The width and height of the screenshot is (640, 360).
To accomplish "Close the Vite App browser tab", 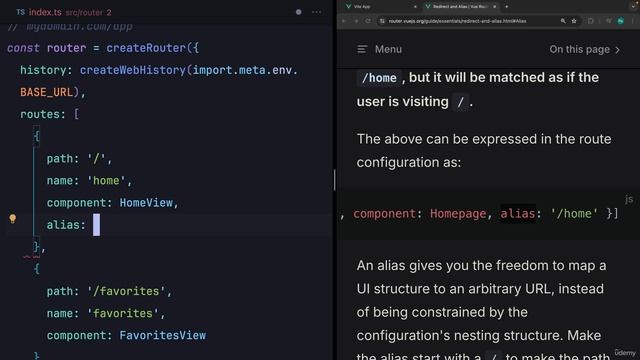I will click(415, 7).
